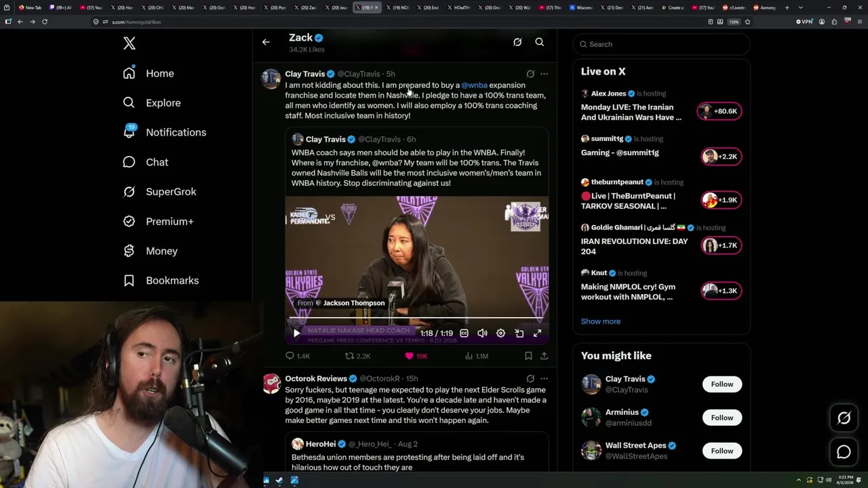
Task: Open Bookmarks in the sidebar
Action: click(161, 281)
